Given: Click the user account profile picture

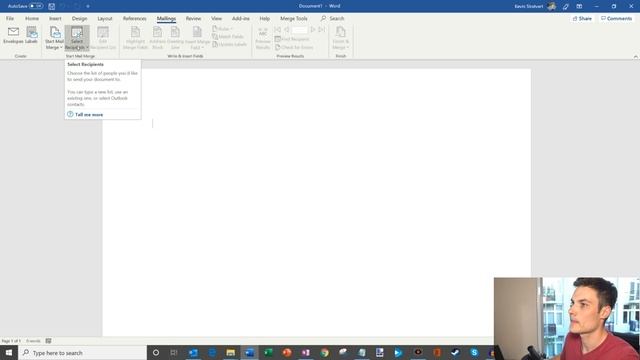Looking at the screenshot, I should point(551,6).
